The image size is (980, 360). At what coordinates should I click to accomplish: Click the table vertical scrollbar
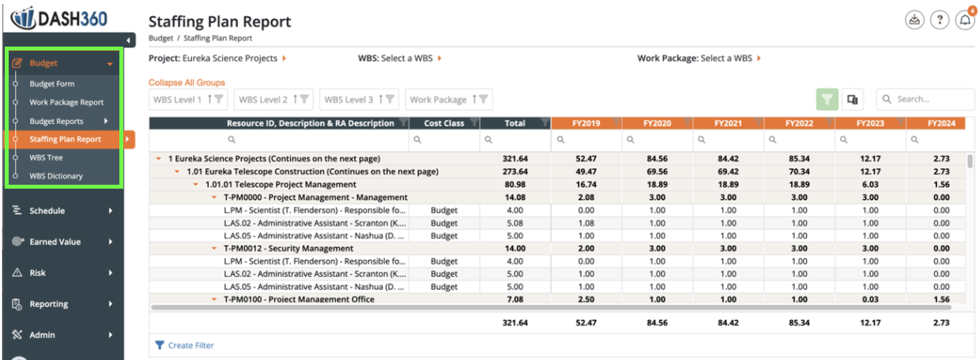coord(971,161)
